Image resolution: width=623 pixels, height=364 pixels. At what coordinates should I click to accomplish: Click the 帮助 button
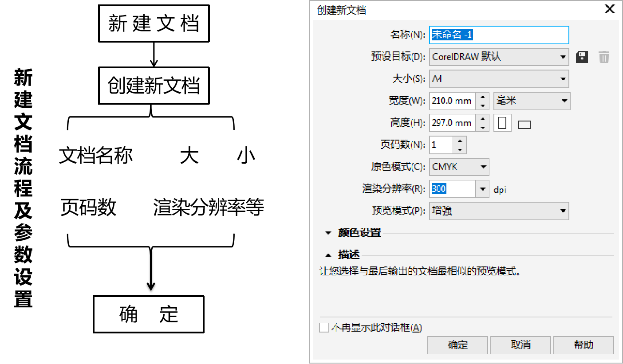pos(584,345)
